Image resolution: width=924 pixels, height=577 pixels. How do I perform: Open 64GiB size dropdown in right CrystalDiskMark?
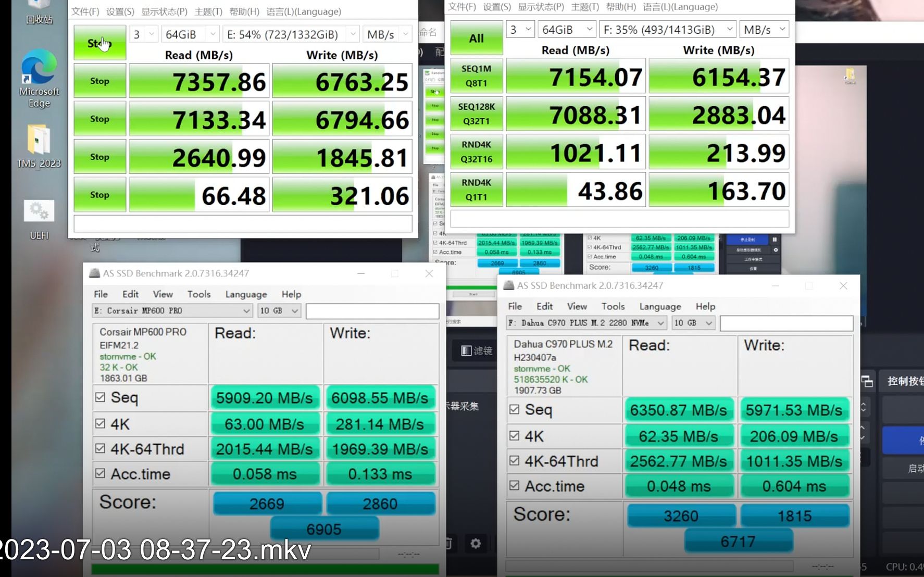(567, 30)
